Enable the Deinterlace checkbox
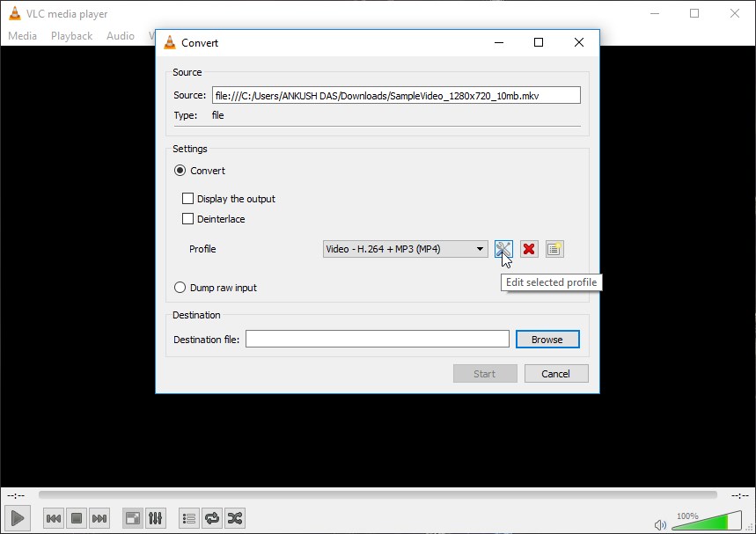 (x=187, y=219)
